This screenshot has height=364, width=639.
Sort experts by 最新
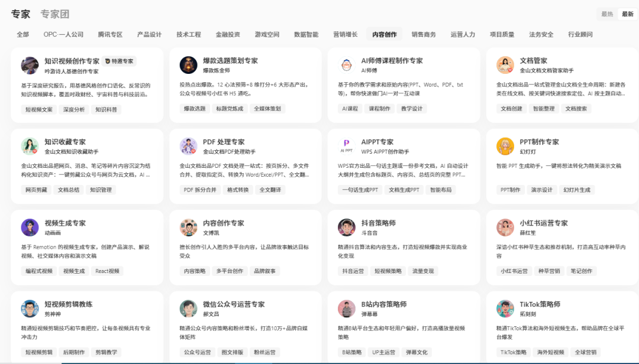628,14
